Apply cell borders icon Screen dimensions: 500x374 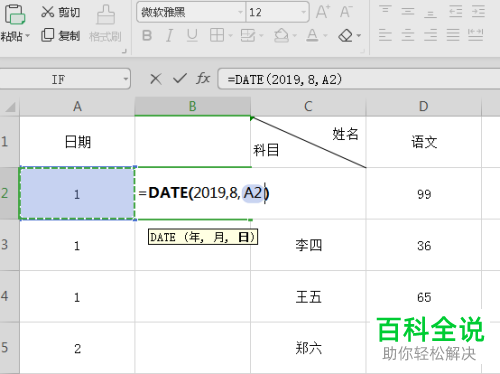pos(217,35)
